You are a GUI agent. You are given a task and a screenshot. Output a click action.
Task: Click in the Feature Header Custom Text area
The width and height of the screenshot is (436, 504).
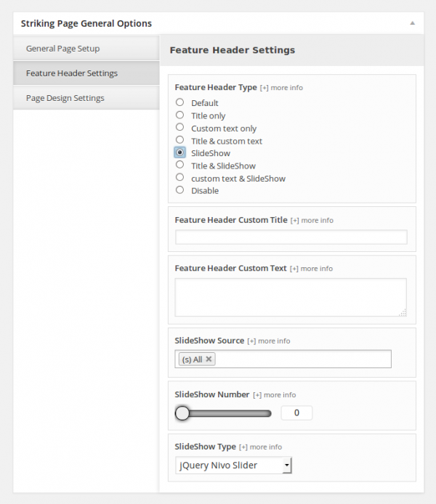pos(291,297)
